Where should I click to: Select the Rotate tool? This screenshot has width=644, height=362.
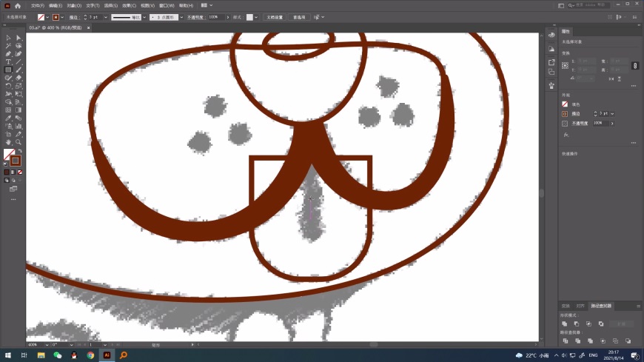click(8, 86)
